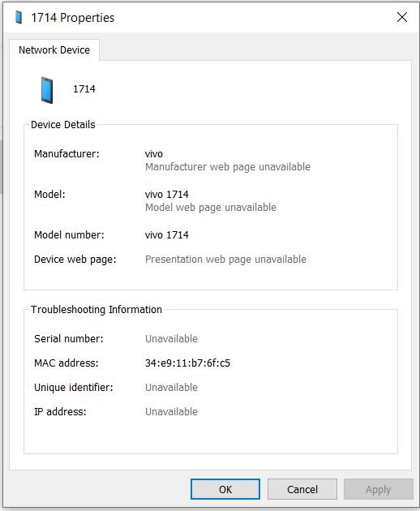This screenshot has height=511, width=420.
Task: Select the Network Device tab
Action: [54, 49]
